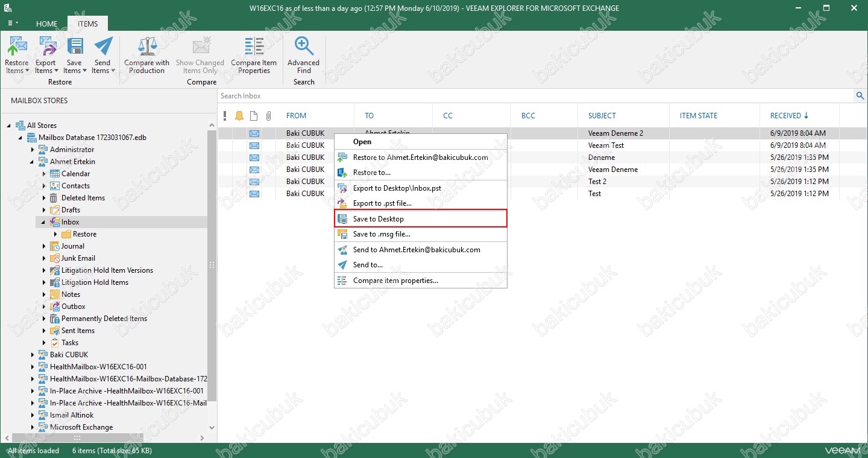Collapse the Inbox folder node
The image size is (868, 458).
click(44, 222)
